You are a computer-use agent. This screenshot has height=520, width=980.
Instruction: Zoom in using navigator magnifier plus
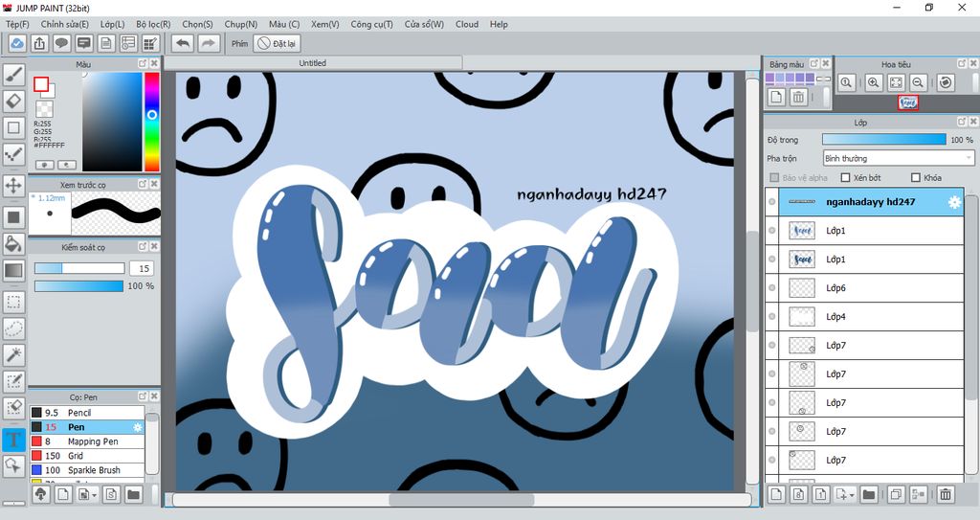pyautogui.click(x=873, y=82)
